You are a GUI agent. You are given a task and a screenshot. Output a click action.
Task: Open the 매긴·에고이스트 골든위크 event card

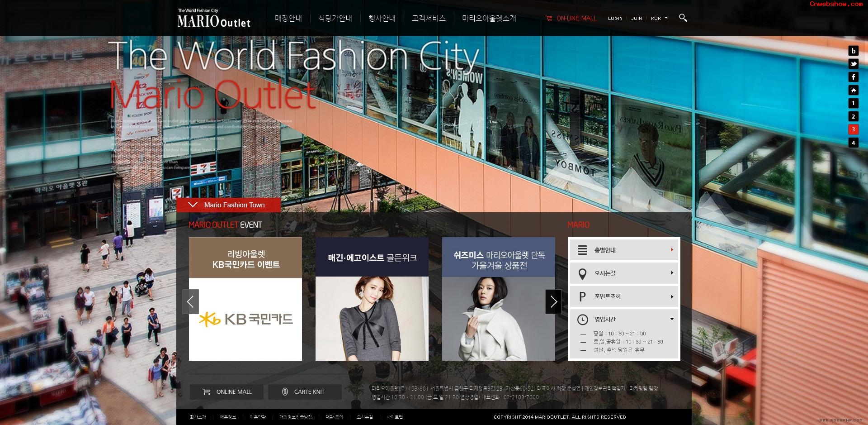[x=372, y=299]
